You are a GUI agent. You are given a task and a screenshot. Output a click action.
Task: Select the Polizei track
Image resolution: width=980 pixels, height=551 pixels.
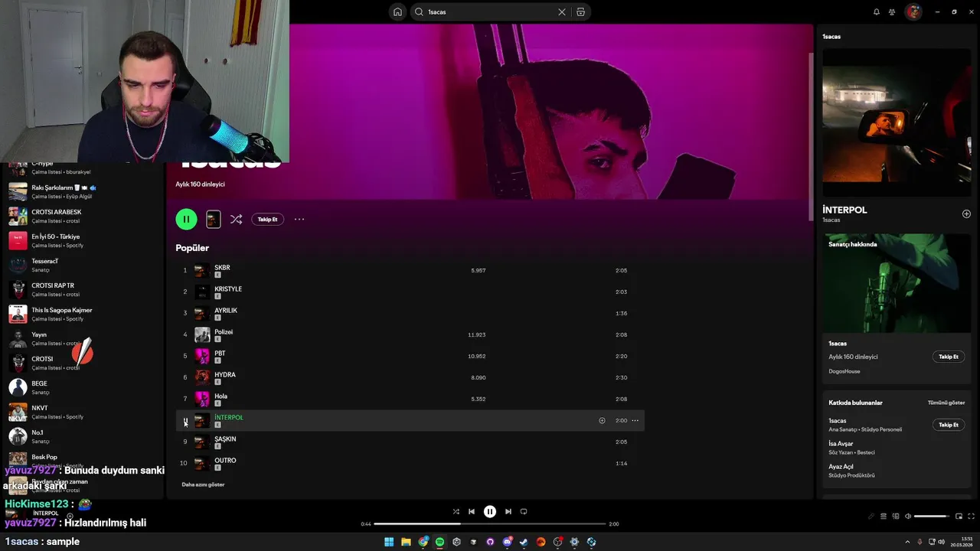pos(410,334)
